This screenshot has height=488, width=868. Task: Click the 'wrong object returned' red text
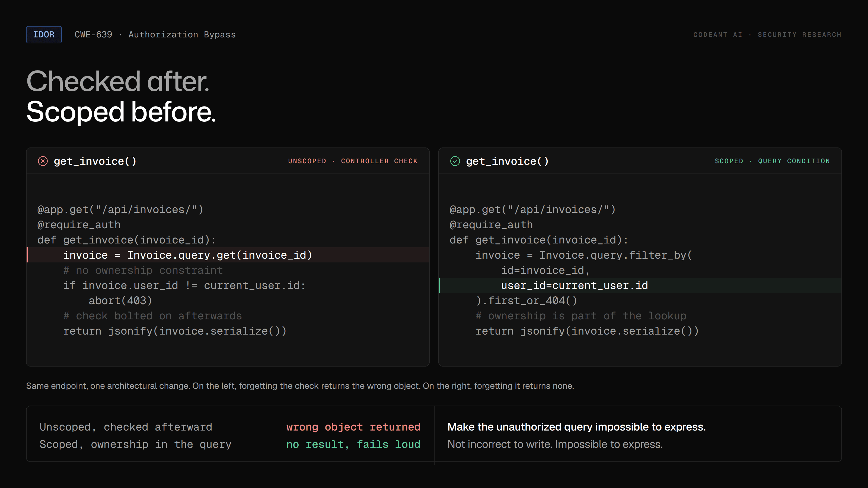coord(353,427)
